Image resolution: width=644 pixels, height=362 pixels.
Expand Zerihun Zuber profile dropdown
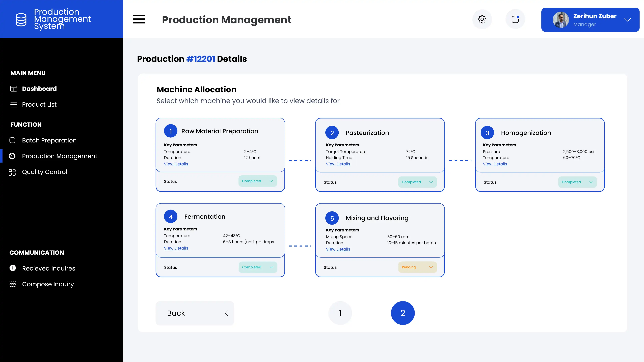point(628,20)
